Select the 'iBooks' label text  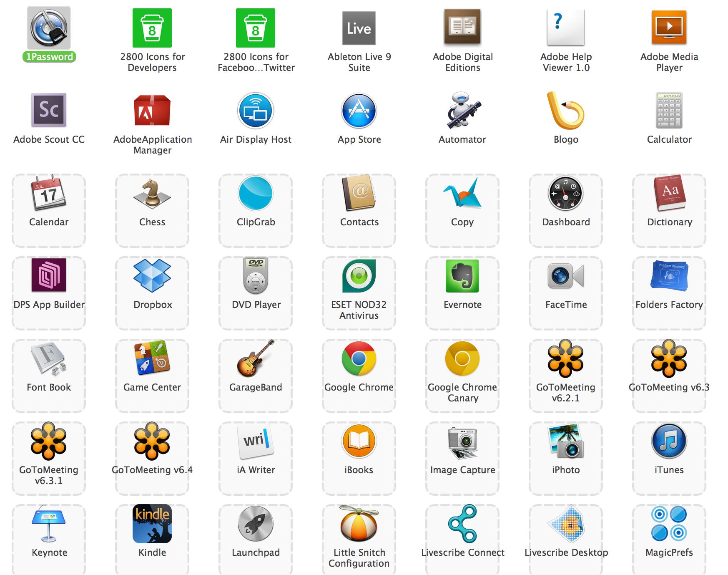(x=359, y=470)
